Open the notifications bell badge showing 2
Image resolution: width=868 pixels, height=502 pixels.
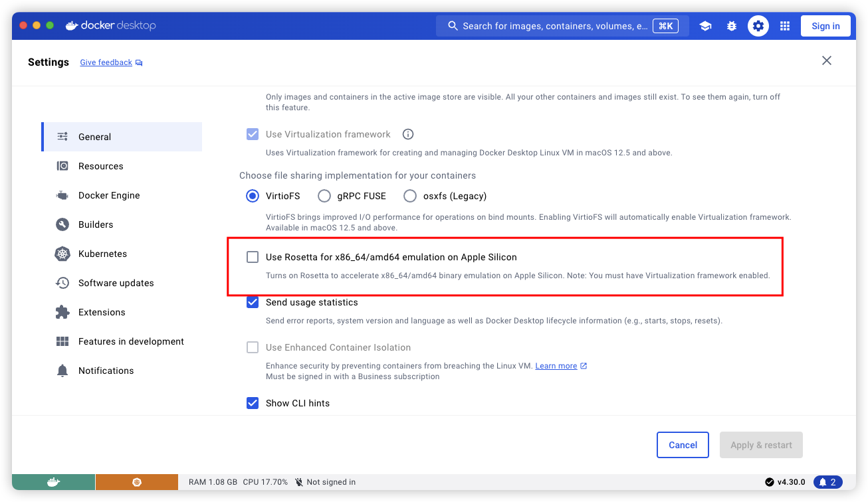tap(828, 482)
